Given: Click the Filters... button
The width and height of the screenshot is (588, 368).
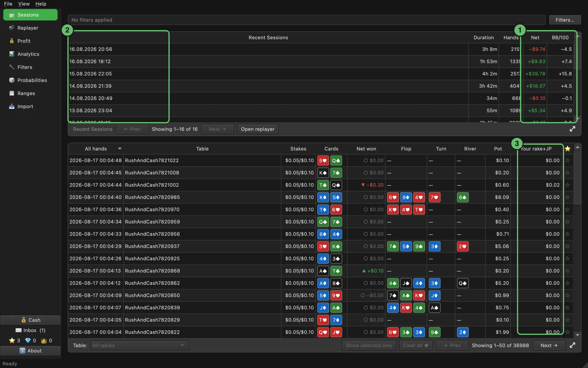Looking at the screenshot, I should click(565, 20).
